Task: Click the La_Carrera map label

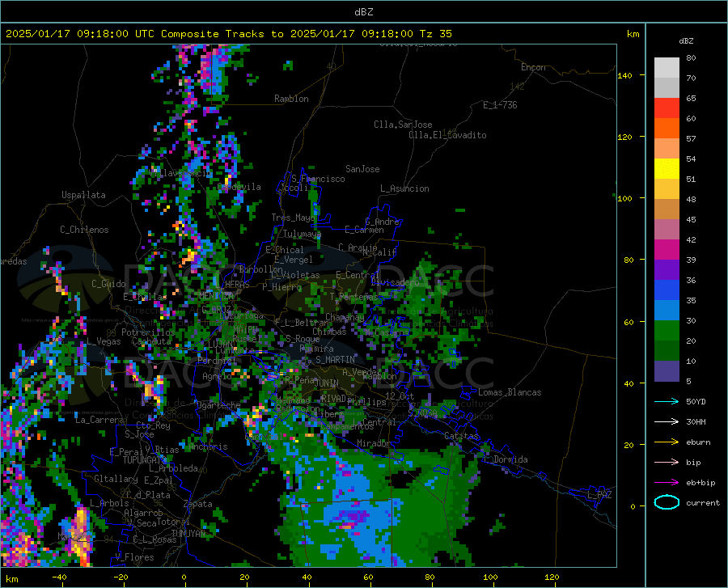Action: [99, 420]
